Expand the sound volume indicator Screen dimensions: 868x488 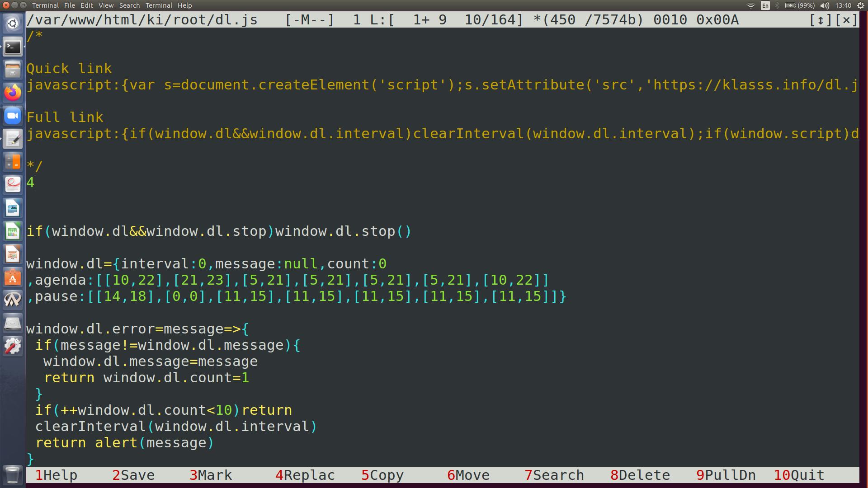pyautogui.click(x=825, y=5)
